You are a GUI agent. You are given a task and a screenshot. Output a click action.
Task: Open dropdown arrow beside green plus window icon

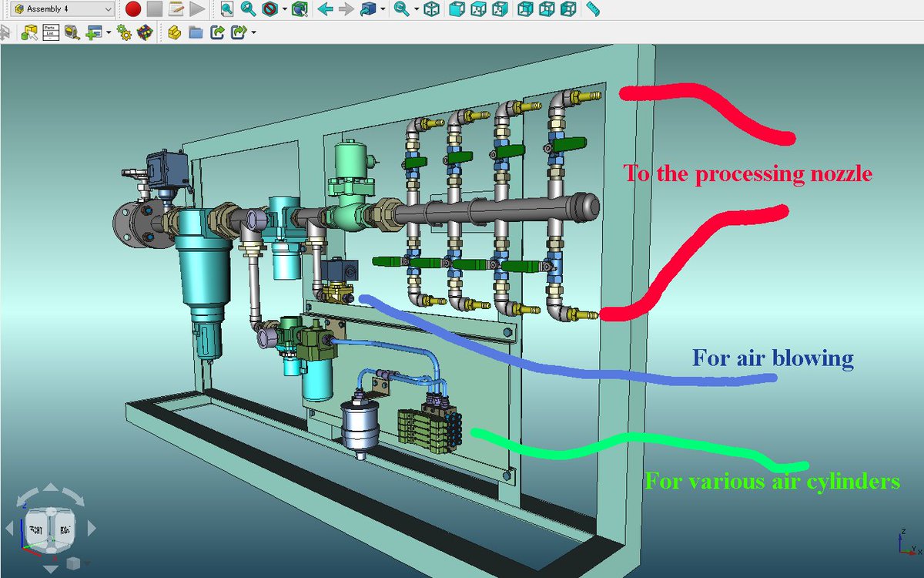click(108, 32)
